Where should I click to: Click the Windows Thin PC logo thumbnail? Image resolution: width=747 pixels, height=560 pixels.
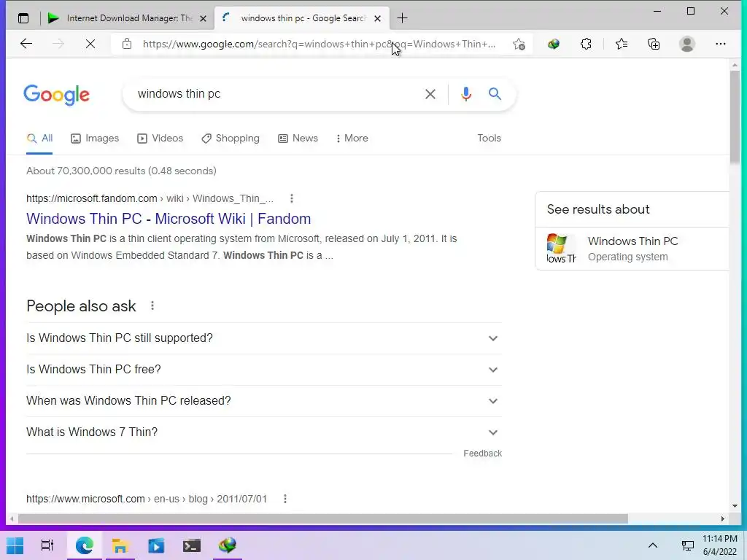click(x=561, y=249)
